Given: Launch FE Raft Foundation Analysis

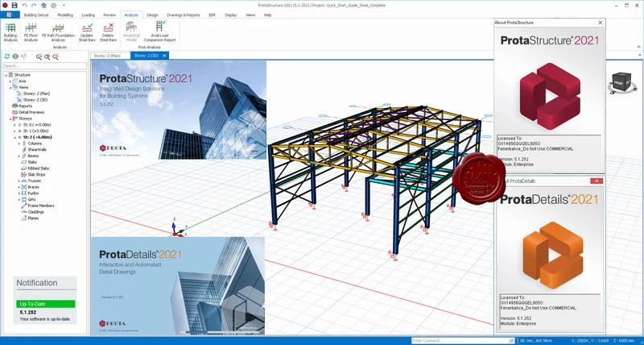Looking at the screenshot, I should click(x=58, y=32).
